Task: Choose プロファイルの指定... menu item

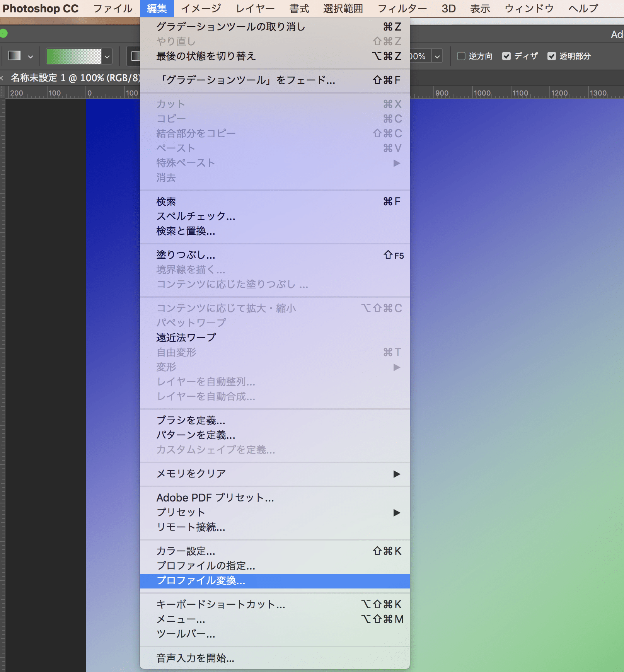Action: pos(275,566)
